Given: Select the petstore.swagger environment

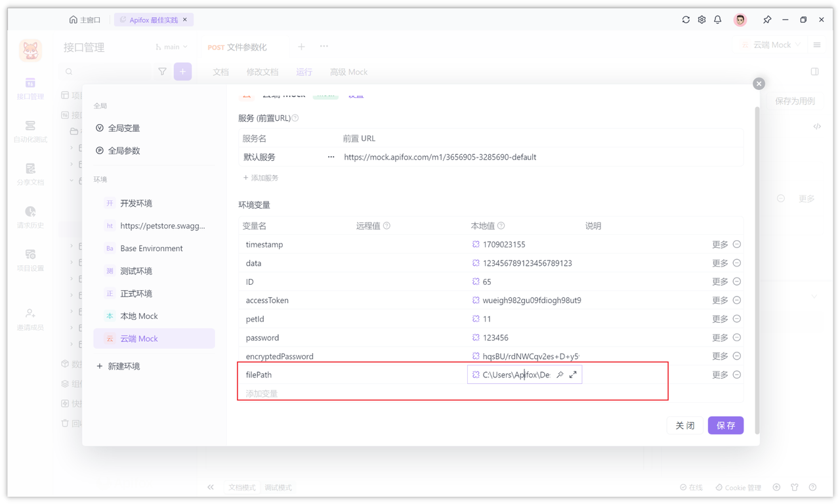Looking at the screenshot, I should tap(154, 226).
